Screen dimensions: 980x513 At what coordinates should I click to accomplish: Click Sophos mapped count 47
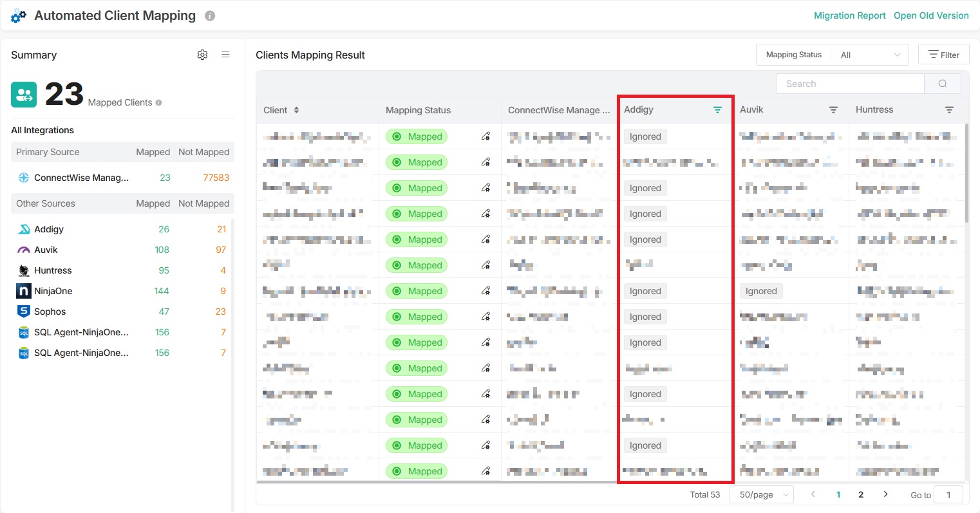pyautogui.click(x=164, y=312)
